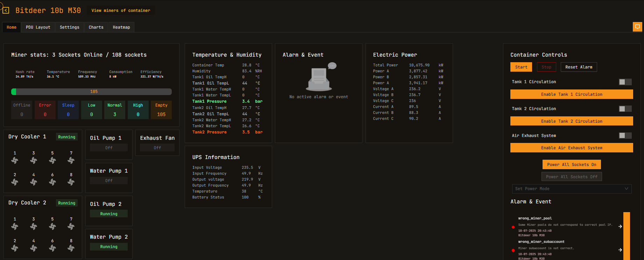Switch to the PDU Layout tab
This screenshot has height=260, width=644.
pyautogui.click(x=38, y=27)
